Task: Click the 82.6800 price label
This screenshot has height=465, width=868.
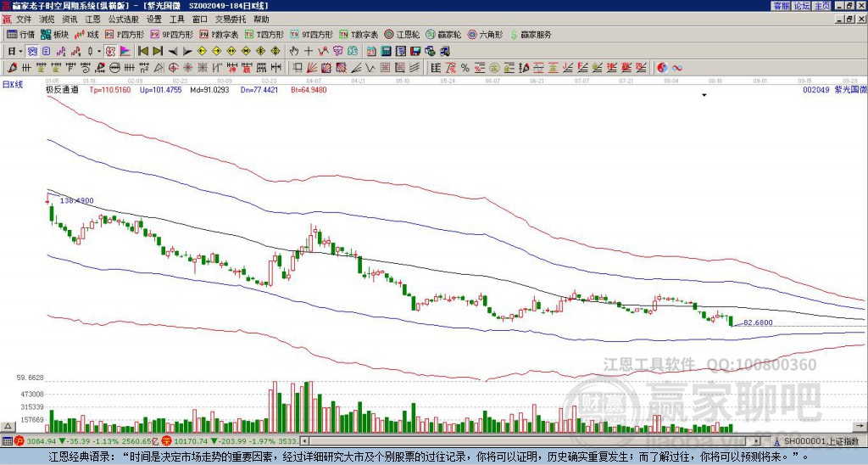Action: [x=758, y=322]
